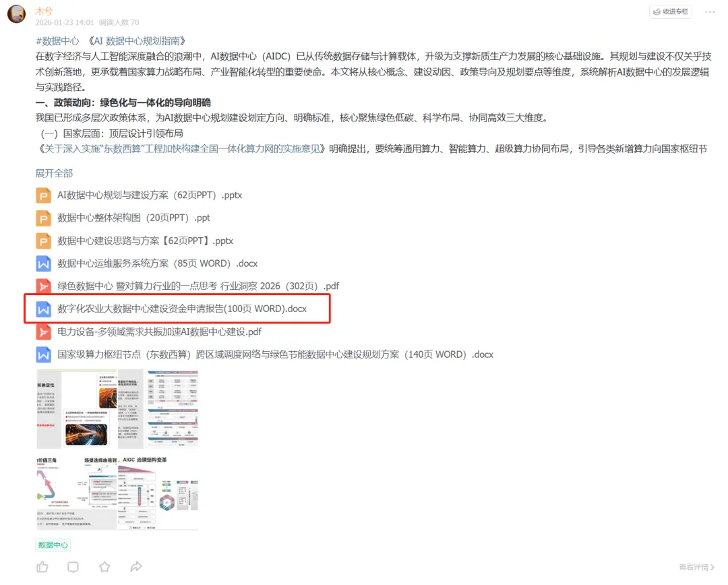This screenshot has width=728, height=585.
Task: Open the three-dot more options menu
Action: 710,11
